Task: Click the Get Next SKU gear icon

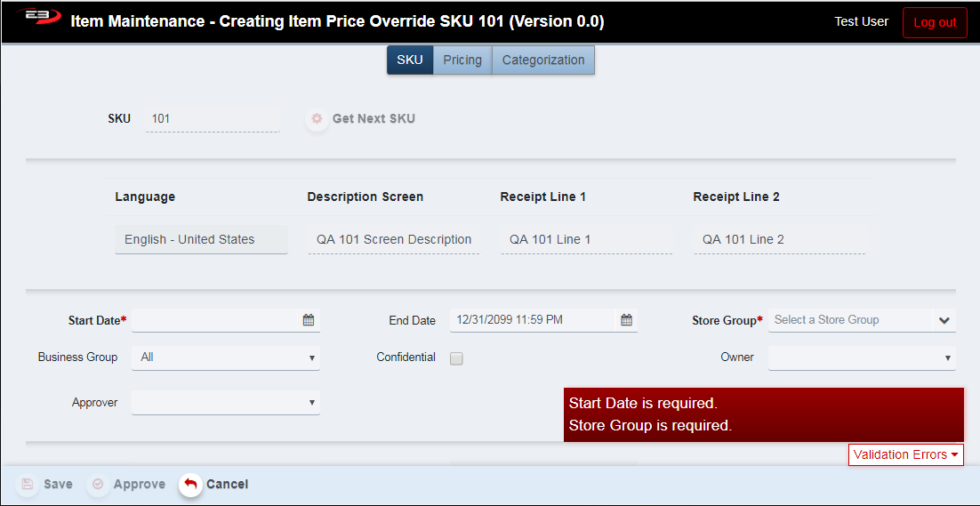Action: click(317, 118)
